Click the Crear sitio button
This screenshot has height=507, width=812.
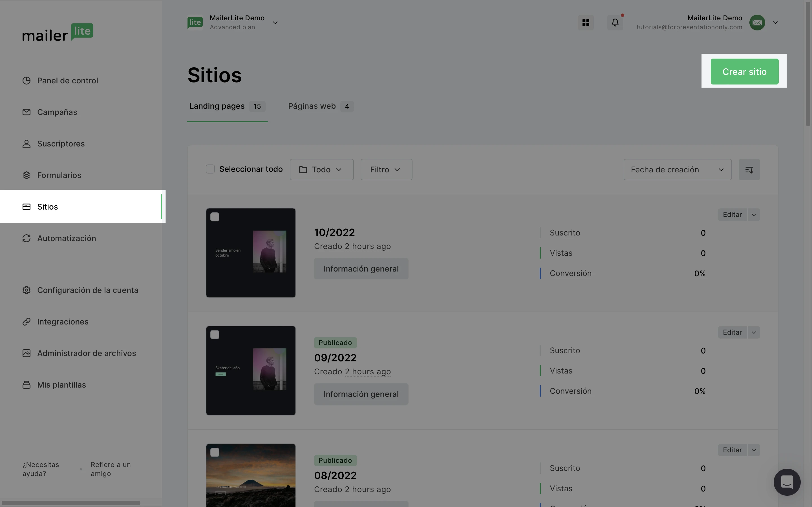(744, 72)
